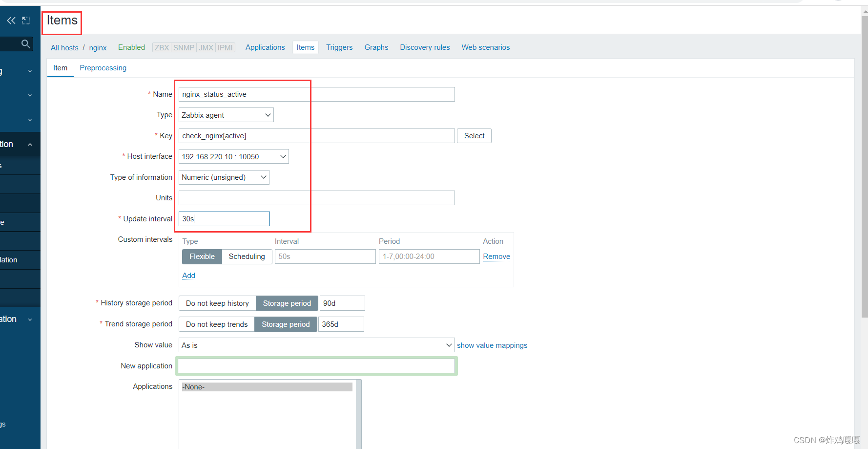868x449 pixels.
Task: Open the Type of information dropdown
Action: click(224, 177)
